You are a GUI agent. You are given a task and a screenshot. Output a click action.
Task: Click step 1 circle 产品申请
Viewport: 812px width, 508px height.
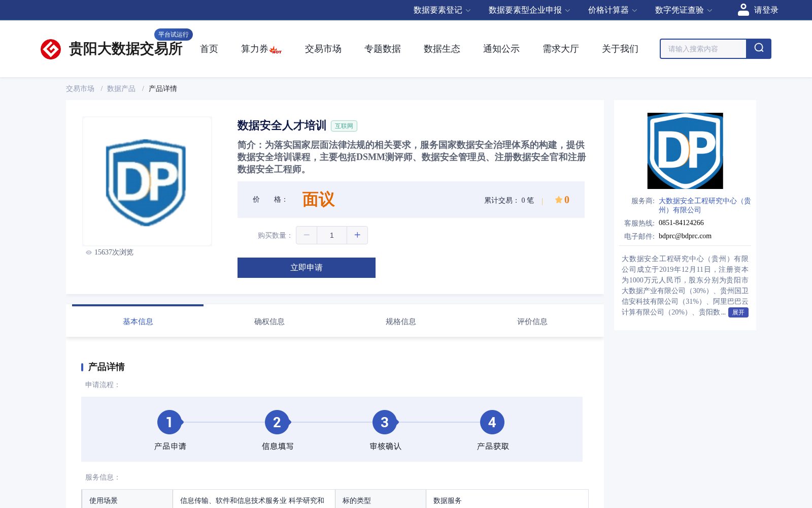click(x=170, y=422)
